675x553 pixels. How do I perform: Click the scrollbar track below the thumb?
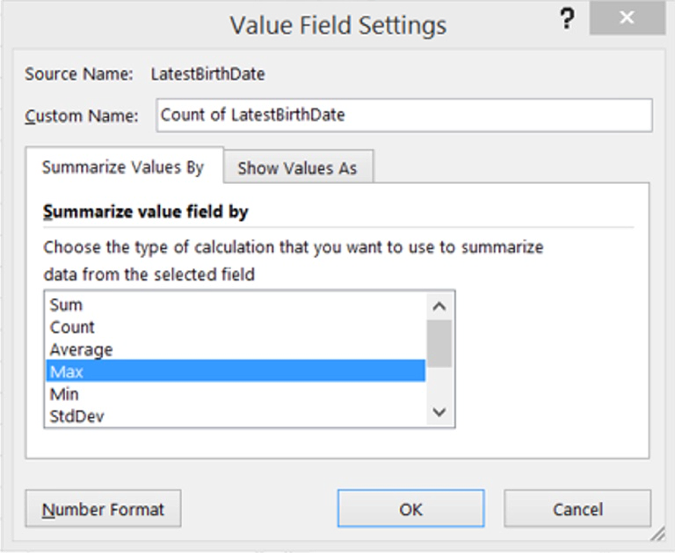pyautogui.click(x=439, y=385)
